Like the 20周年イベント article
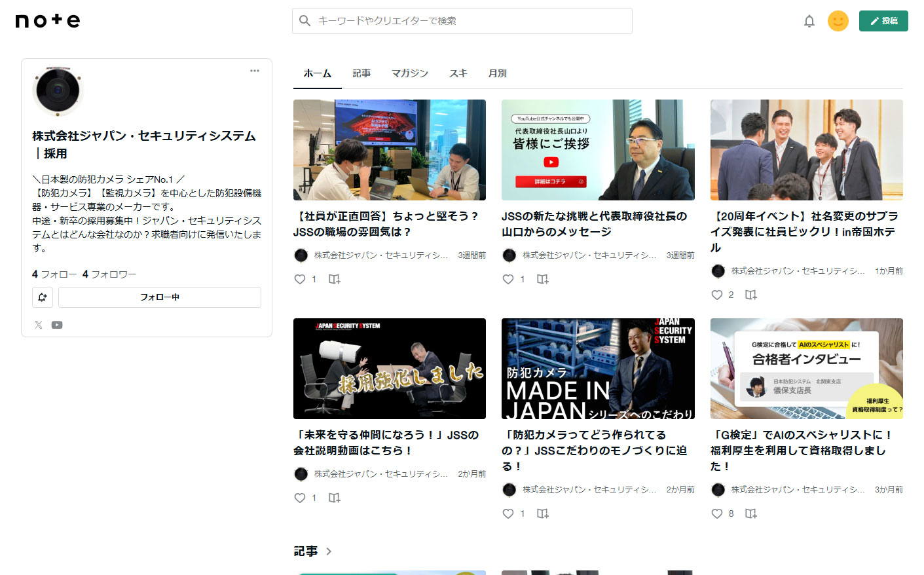The image size is (924, 575). click(x=717, y=295)
